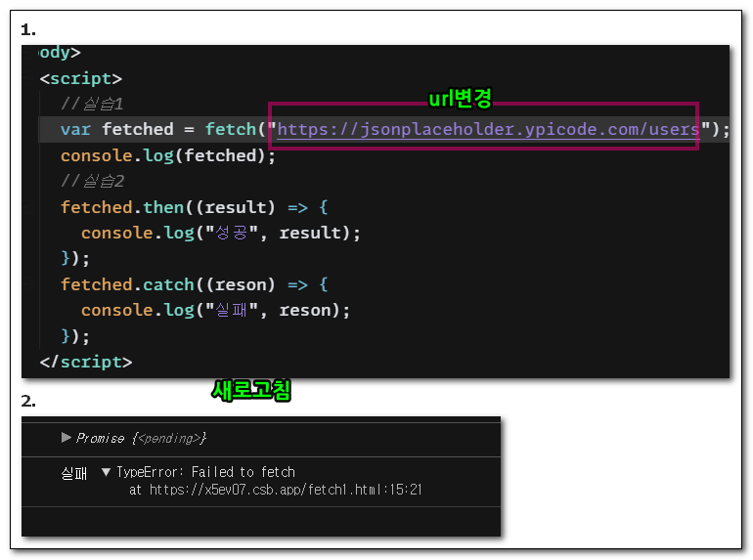
Task: Click the fetched.then callback line
Action: click(x=194, y=207)
